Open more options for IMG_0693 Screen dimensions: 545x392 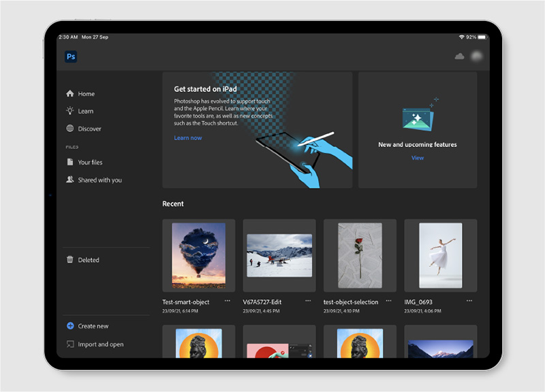[x=469, y=301]
